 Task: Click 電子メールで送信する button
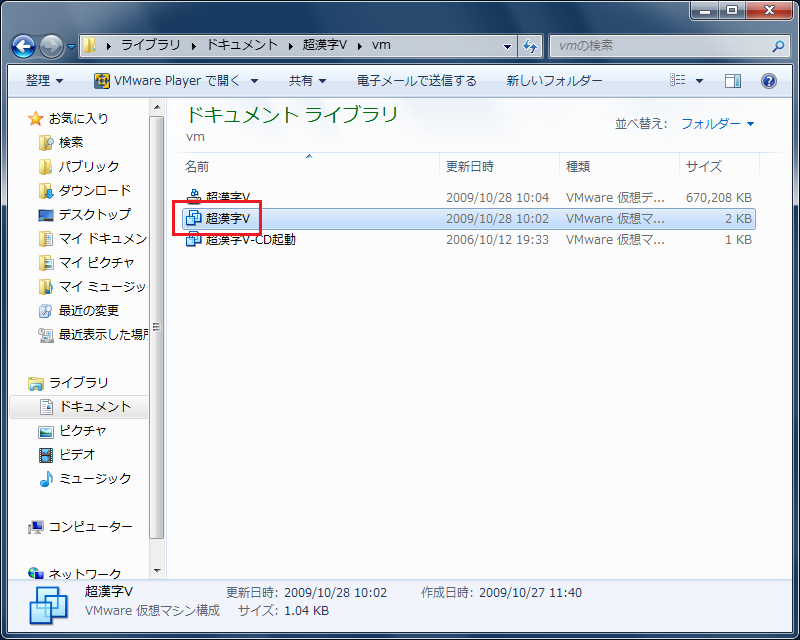click(x=416, y=81)
